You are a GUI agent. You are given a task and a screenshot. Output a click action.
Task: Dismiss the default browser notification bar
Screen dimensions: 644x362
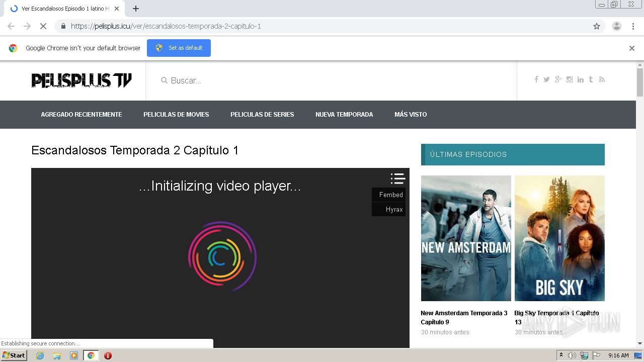(x=632, y=48)
